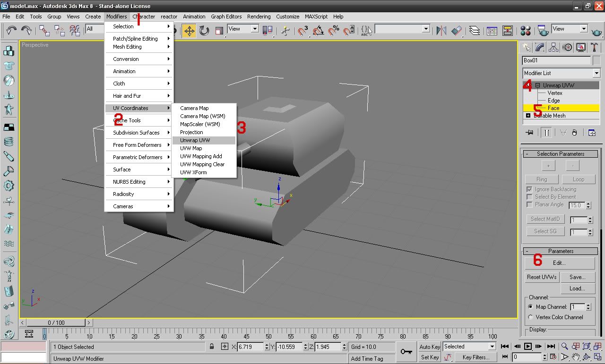Screen dimensions: 605x364
Task: Collapse the Unwrap UVW modifier tree
Action: [538, 85]
